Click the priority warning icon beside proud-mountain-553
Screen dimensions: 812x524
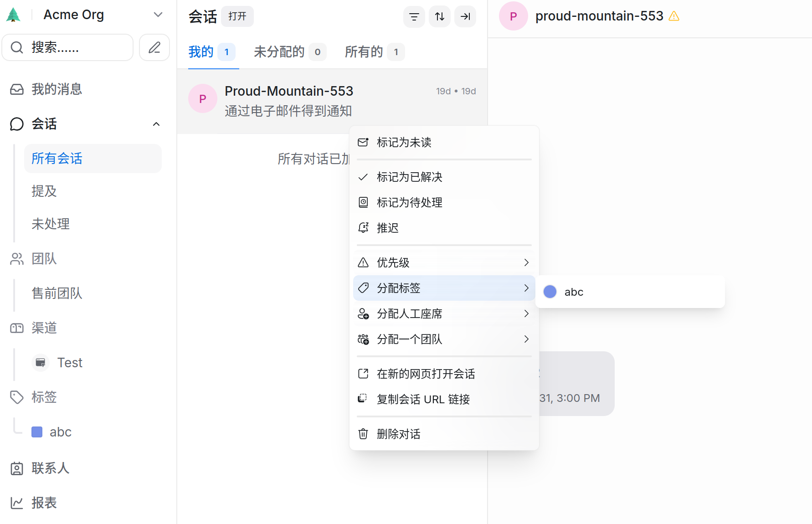pos(674,16)
